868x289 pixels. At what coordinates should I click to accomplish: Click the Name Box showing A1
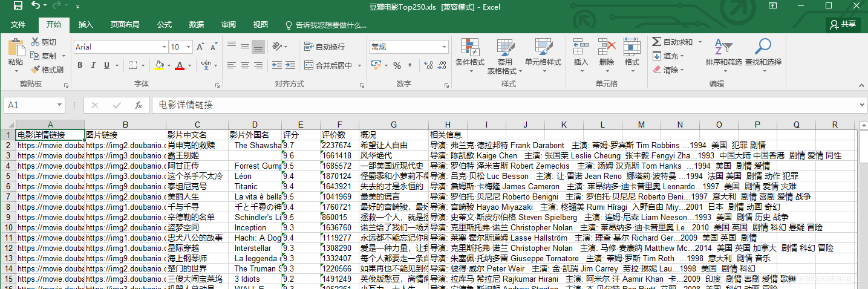(36, 105)
